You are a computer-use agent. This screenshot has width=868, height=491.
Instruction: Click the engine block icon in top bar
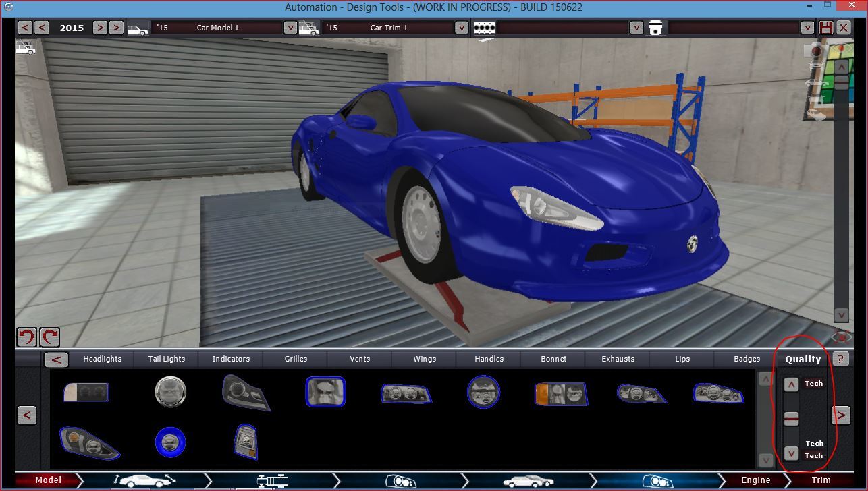(x=484, y=28)
